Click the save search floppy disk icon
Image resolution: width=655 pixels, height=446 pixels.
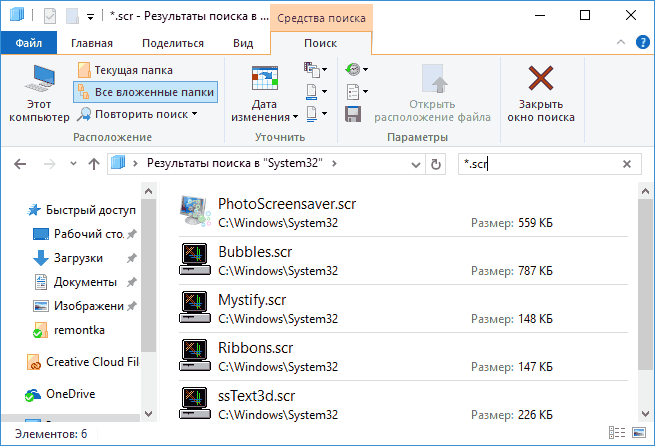tap(352, 114)
